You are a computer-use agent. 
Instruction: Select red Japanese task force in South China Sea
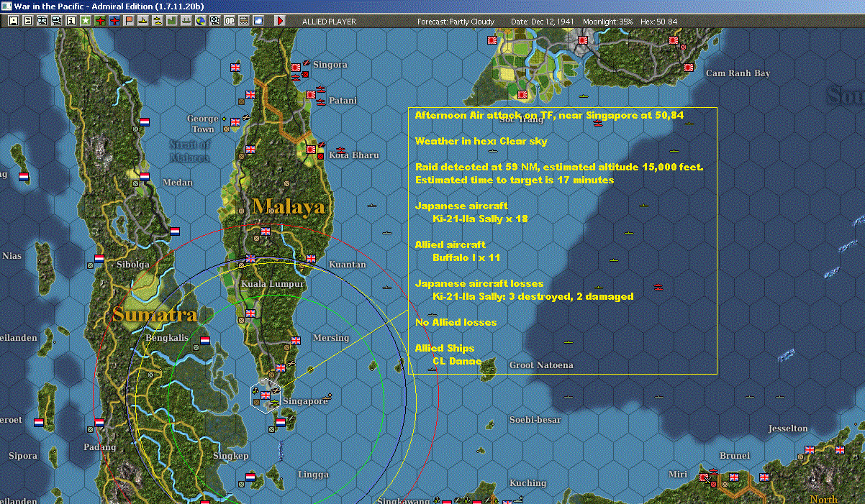tap(658, 287)
